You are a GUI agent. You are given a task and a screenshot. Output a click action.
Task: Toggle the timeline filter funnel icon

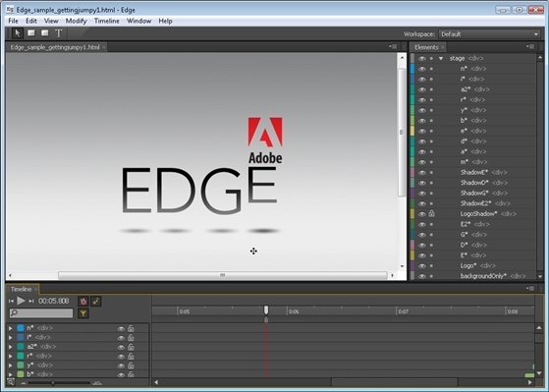click(x=83, y=313)
